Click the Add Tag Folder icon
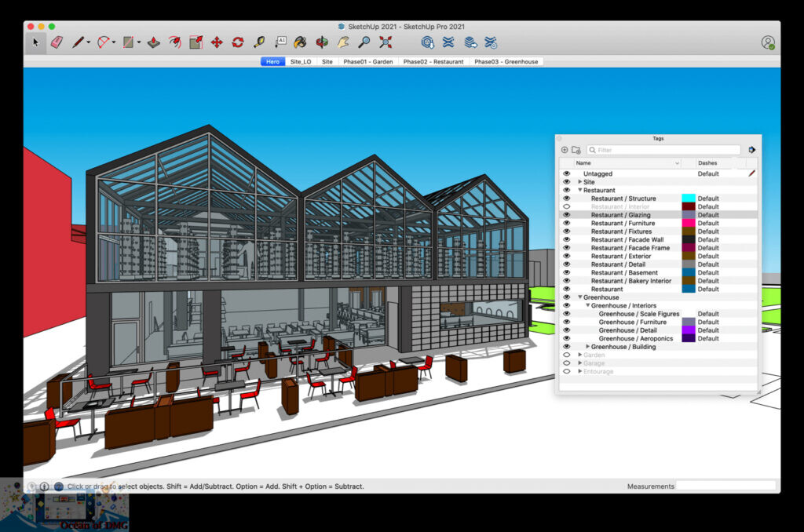Viewport: 804px width, 532px height. coord(576,150)
